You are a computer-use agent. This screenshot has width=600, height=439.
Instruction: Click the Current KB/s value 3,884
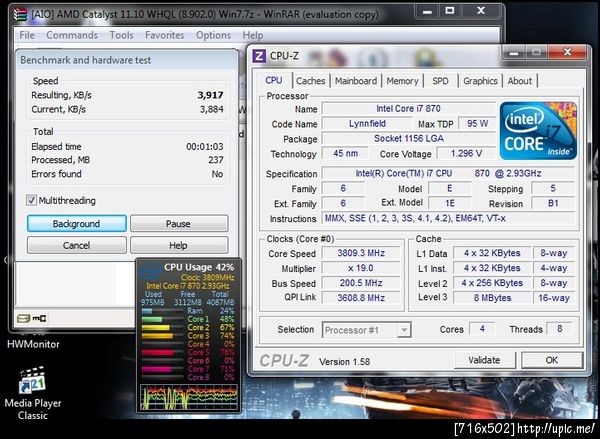click(212, 109)
